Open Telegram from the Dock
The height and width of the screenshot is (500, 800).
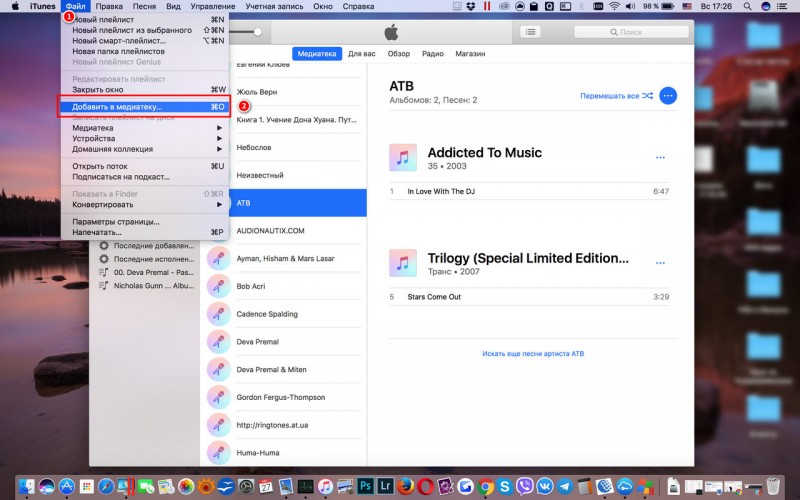[x=565, y=486]
